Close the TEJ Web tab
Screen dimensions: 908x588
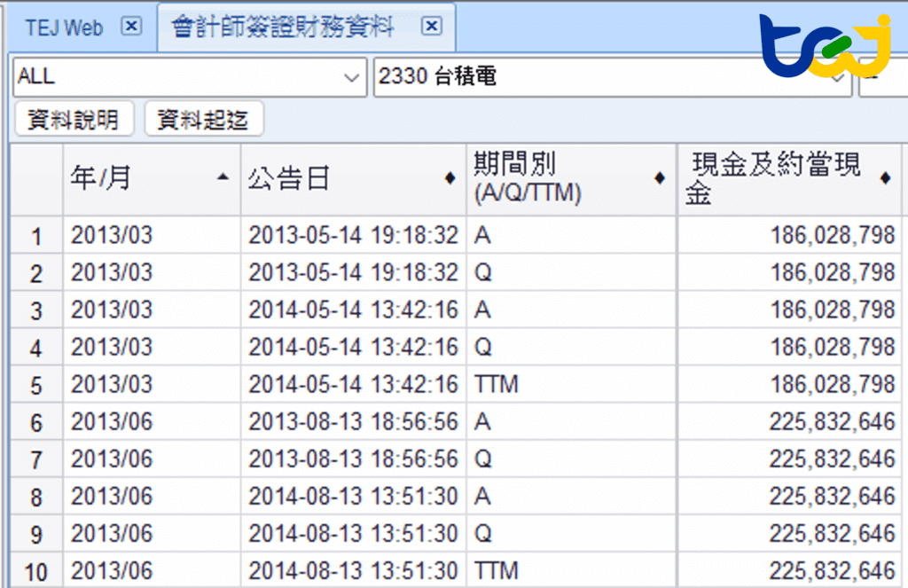(131, 27)
